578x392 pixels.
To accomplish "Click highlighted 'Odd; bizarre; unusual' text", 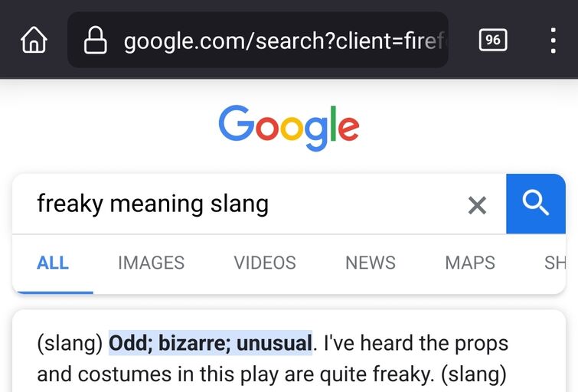I will tap(211, 343).
